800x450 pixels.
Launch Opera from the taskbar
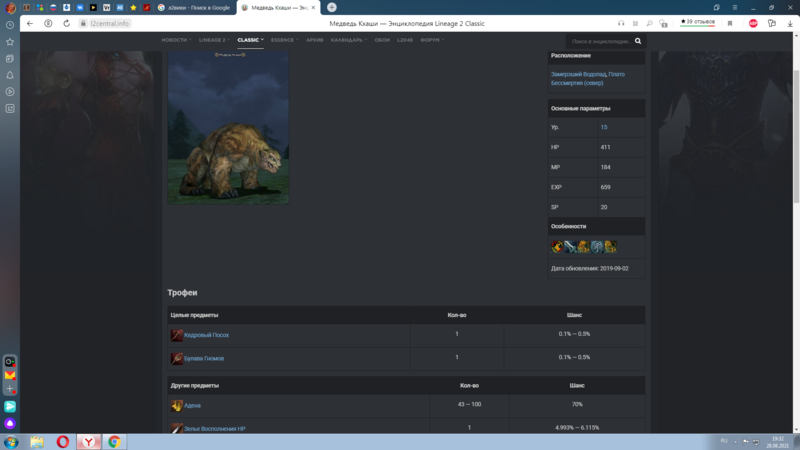click(63, 442)
